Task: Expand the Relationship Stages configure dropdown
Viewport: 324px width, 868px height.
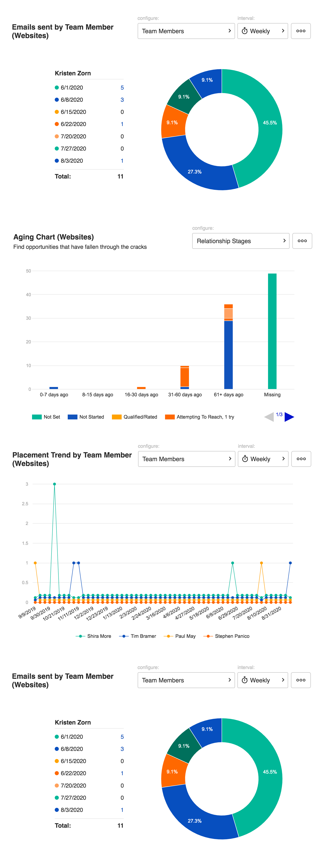Action: coord(240,241)
